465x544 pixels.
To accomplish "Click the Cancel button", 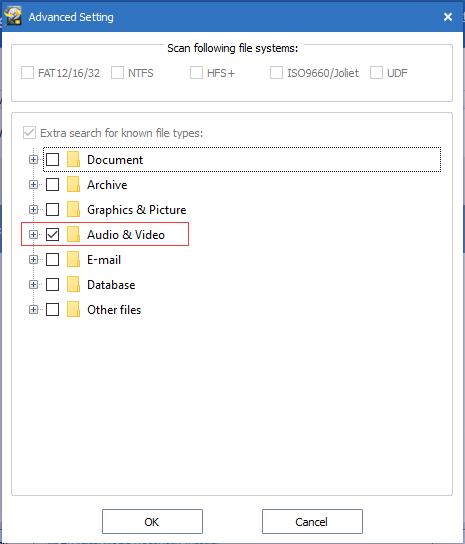I will 312,521.
